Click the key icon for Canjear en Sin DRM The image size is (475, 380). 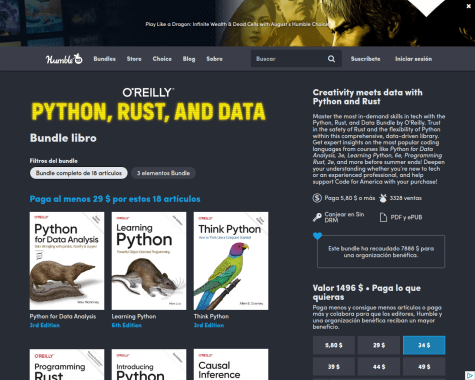(x=317, y=217)
